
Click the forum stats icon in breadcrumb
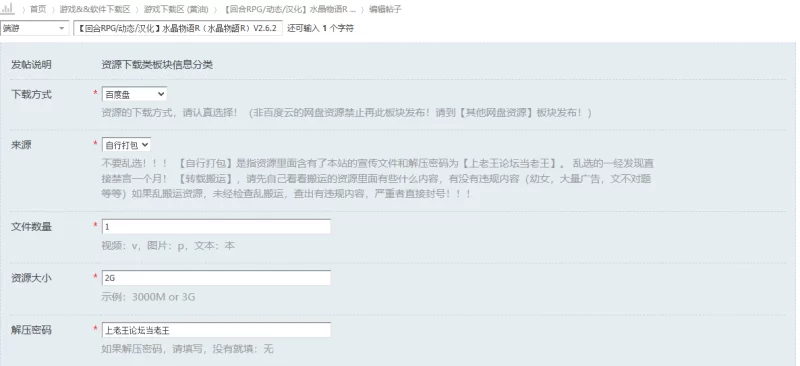8,9
